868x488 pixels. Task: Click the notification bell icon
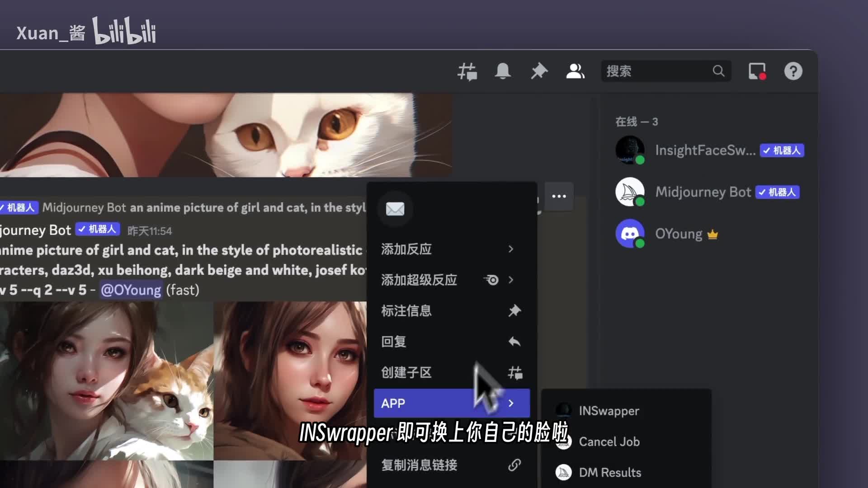click(x=503, y=71)
